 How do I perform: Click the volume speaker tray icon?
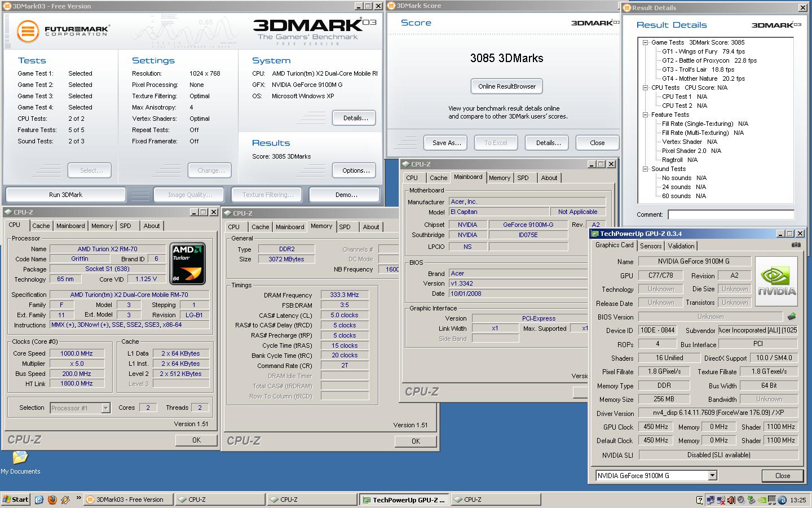[731, 500]
